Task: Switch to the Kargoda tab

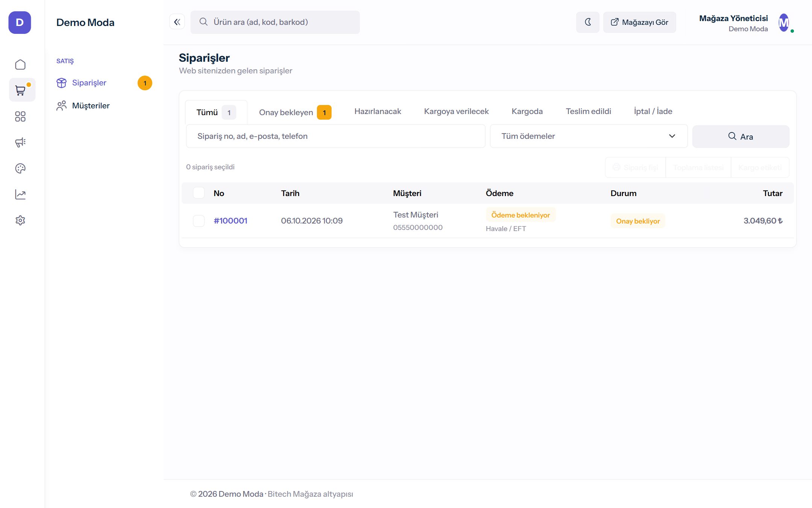Action: (x=527, y=111)
